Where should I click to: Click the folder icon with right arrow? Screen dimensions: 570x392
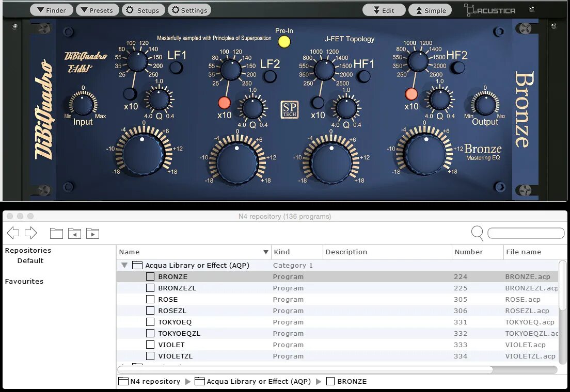click(93, 233)
